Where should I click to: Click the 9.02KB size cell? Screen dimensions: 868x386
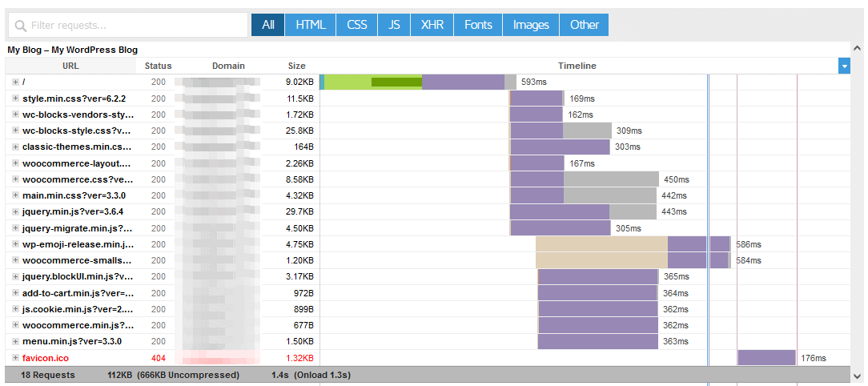[300, 82]
